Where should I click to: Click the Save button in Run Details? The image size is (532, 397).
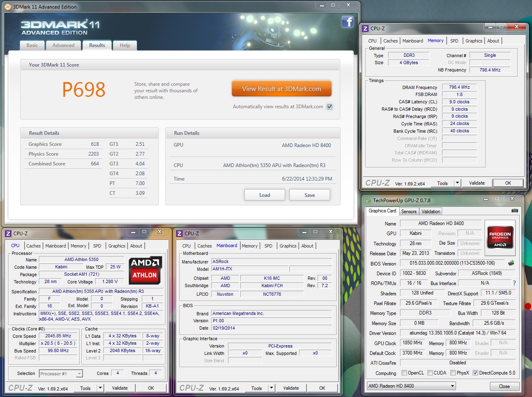[x=310, y=195]
